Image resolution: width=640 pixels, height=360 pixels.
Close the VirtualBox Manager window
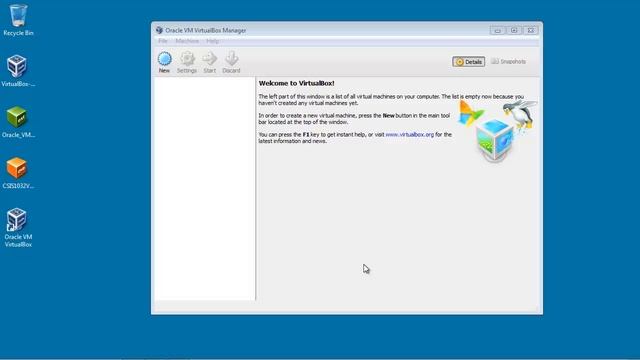tap(531, 30)
